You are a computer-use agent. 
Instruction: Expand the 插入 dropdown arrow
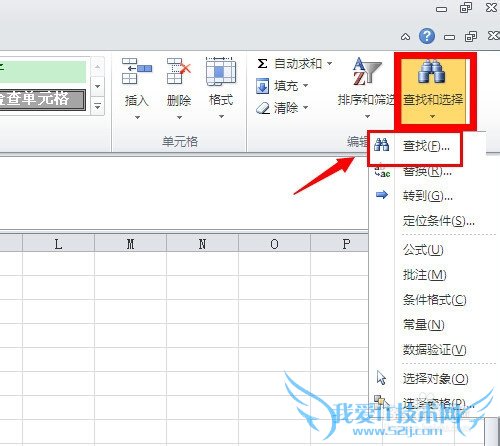click(137, 117)
